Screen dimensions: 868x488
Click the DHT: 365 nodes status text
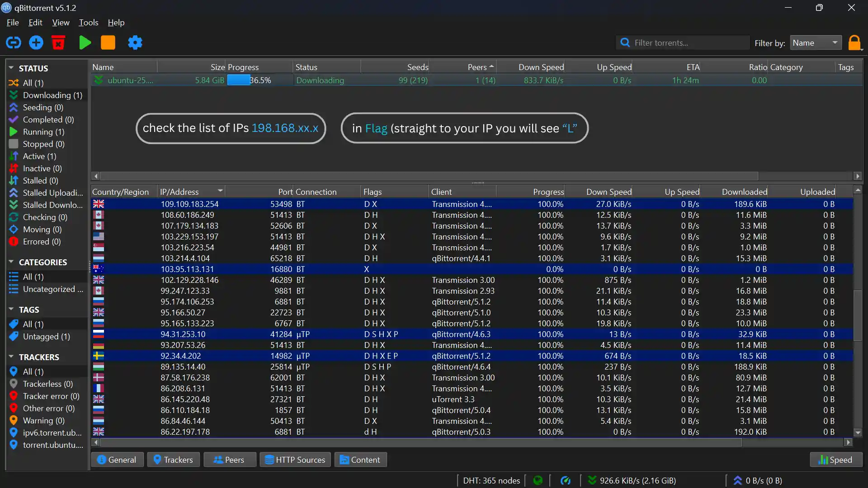491,480
